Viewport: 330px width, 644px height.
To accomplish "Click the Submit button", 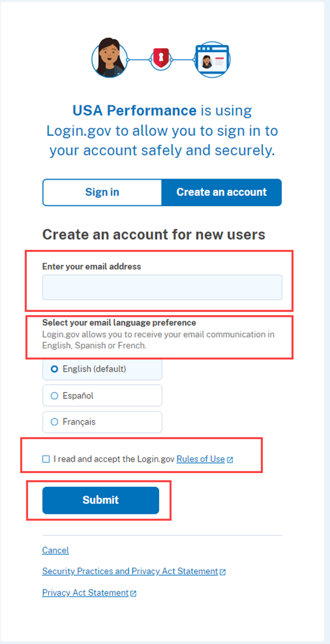I will coord(101,501).
